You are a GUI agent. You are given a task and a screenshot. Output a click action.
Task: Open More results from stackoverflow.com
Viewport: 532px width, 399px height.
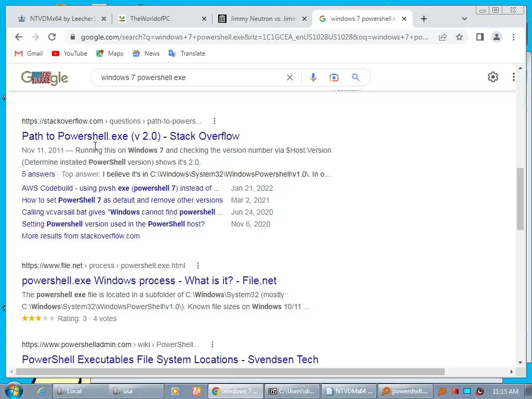[x=81, y=236]
